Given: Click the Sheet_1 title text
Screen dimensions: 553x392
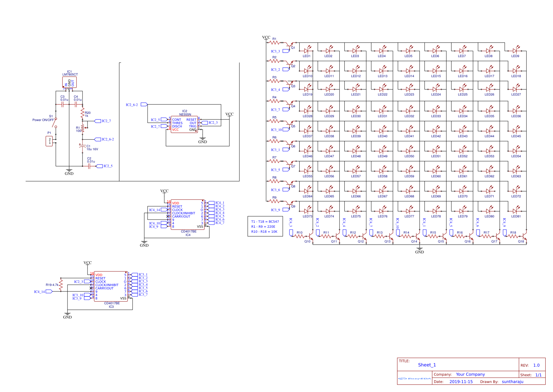Looking at the screenshot, I should [427, 365].
